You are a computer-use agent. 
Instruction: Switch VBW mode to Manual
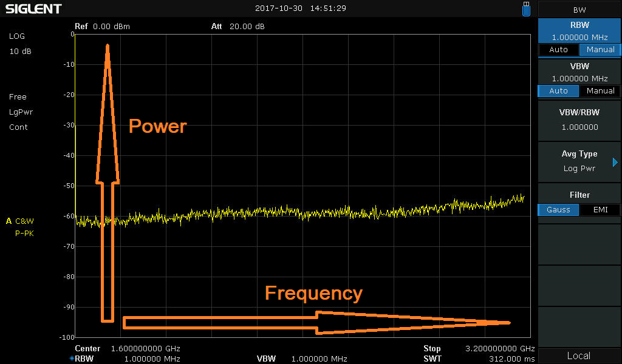[x=600, y=91]
